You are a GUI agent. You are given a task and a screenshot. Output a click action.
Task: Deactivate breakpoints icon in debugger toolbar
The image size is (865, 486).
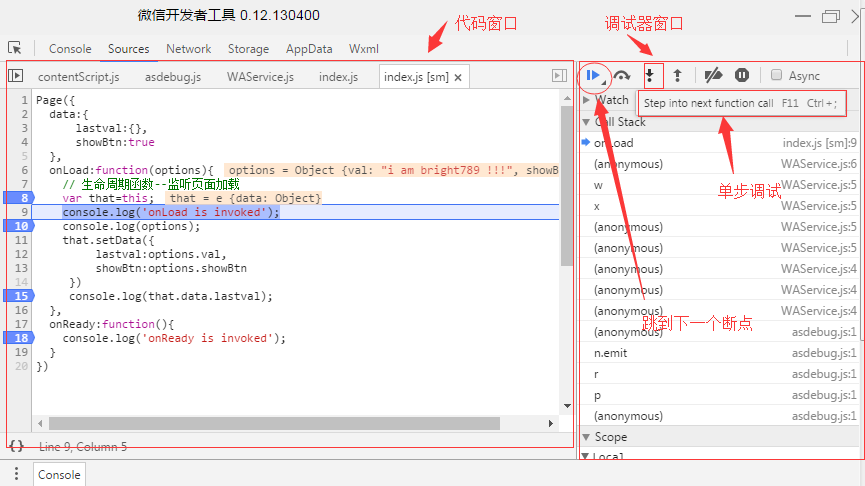(x=713, y=75)
